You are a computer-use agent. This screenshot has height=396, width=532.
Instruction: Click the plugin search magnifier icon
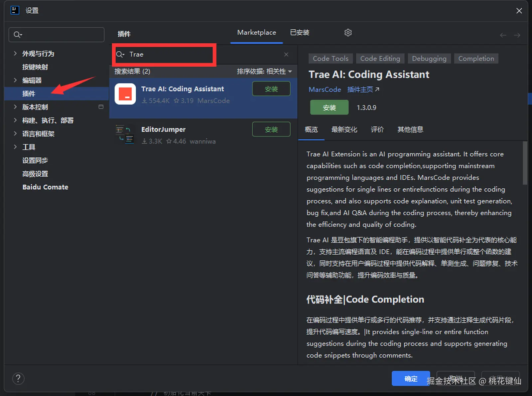click(x=120, y=54)
